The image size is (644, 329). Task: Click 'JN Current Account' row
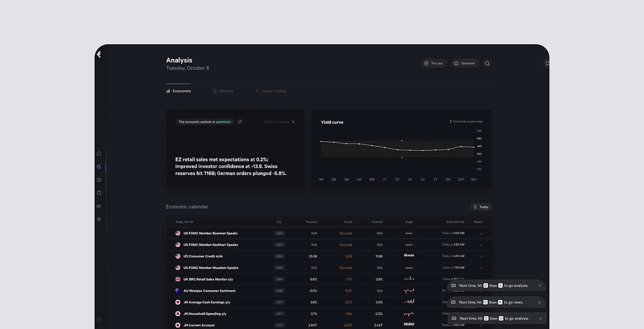329,325
